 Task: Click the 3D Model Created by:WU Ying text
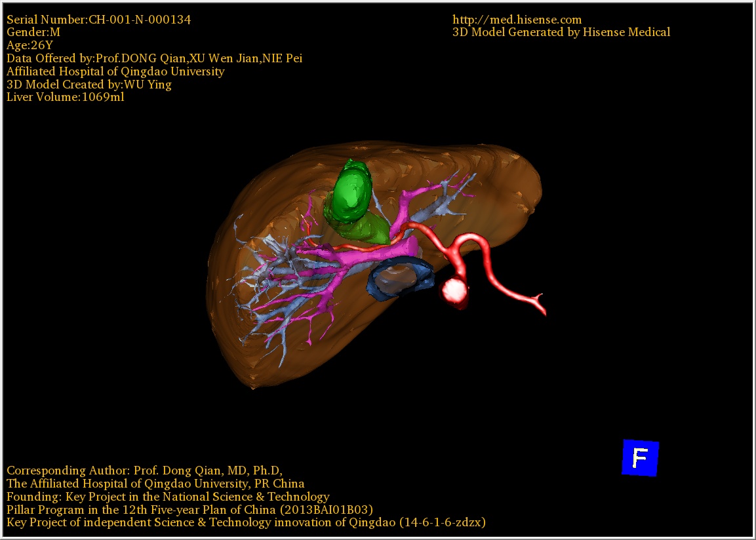click(x=89, y=85)
